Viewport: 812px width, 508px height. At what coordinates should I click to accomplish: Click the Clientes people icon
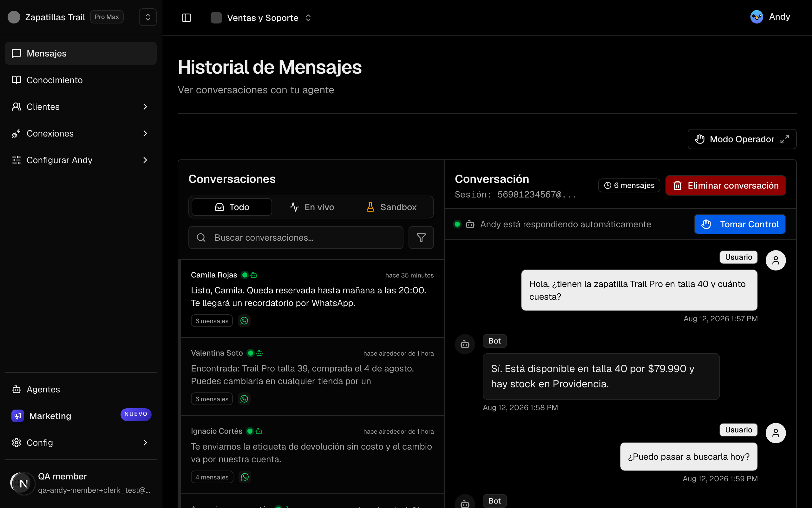click(x=16, y=107)
